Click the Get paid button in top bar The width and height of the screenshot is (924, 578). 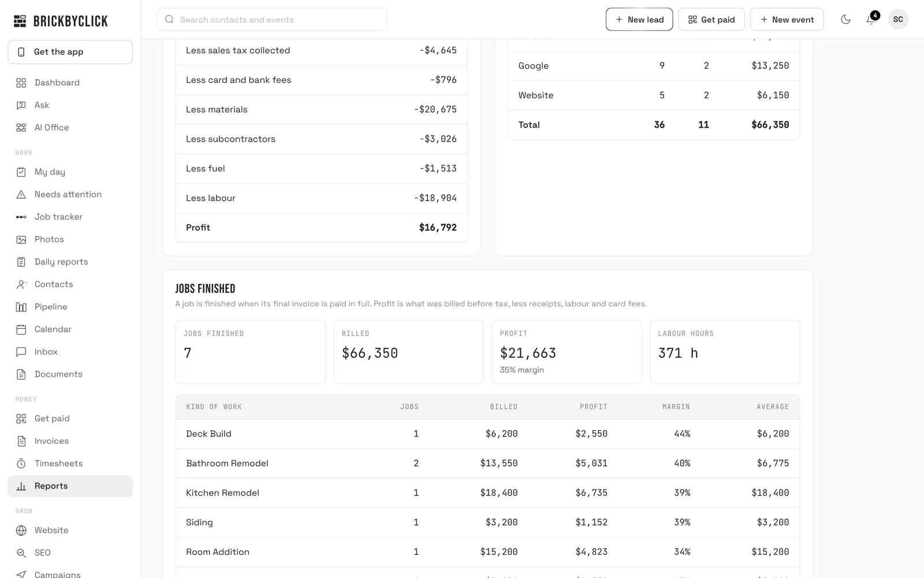click(x=711, y=20)
